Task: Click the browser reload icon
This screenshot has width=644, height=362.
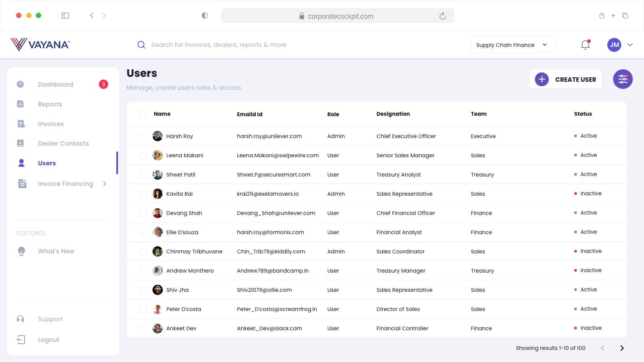Action: pos(443,16)
